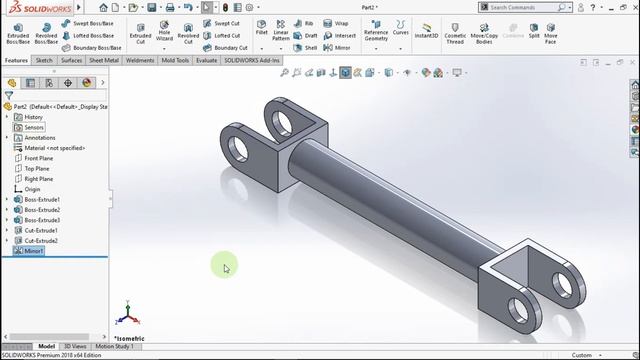This screenshot has height=360, width=640.
Task: Expand the History folder
Action: pos(7,117)
